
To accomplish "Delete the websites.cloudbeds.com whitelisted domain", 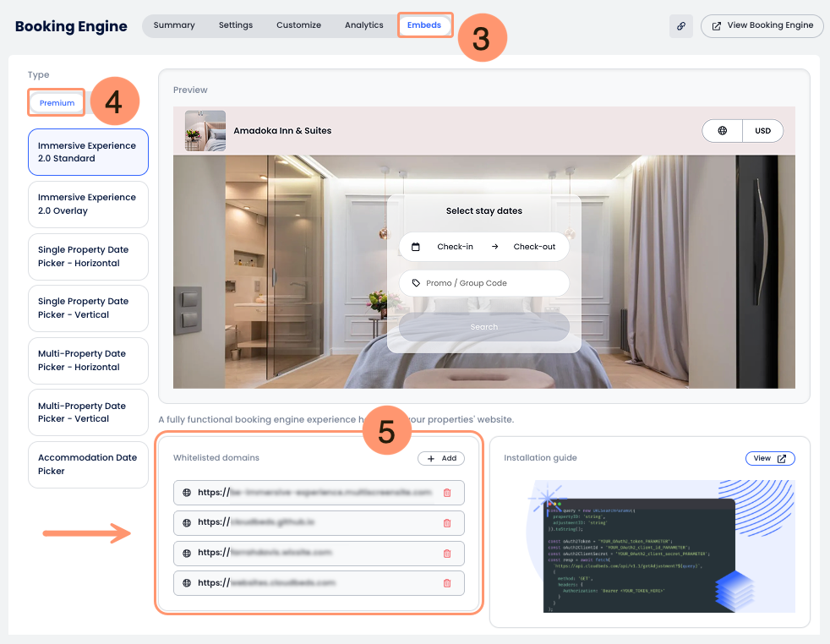I will (447, 583).
